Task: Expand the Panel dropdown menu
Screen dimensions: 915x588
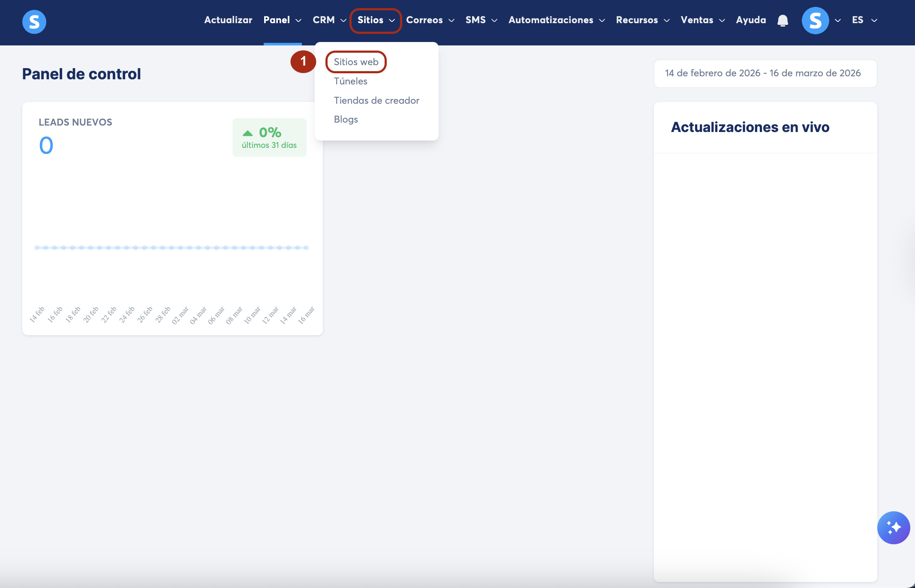Action: coord(282,20)
